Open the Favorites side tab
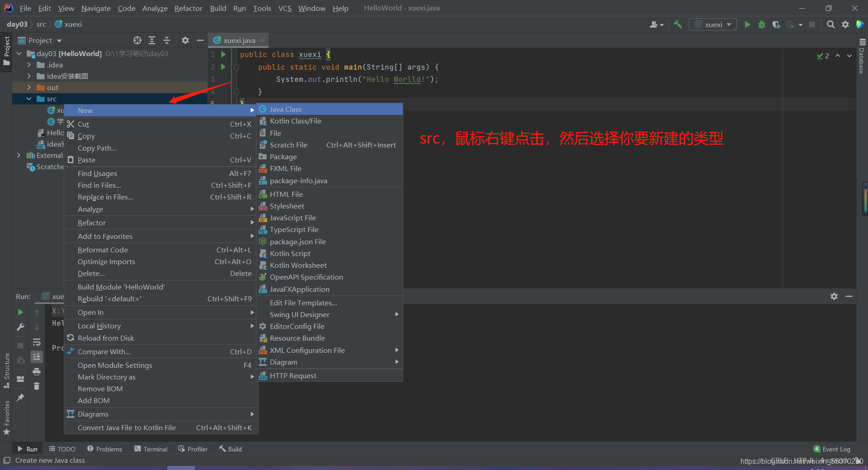The height and width of the screenshot is (470, 868). [x=6, y=418]
